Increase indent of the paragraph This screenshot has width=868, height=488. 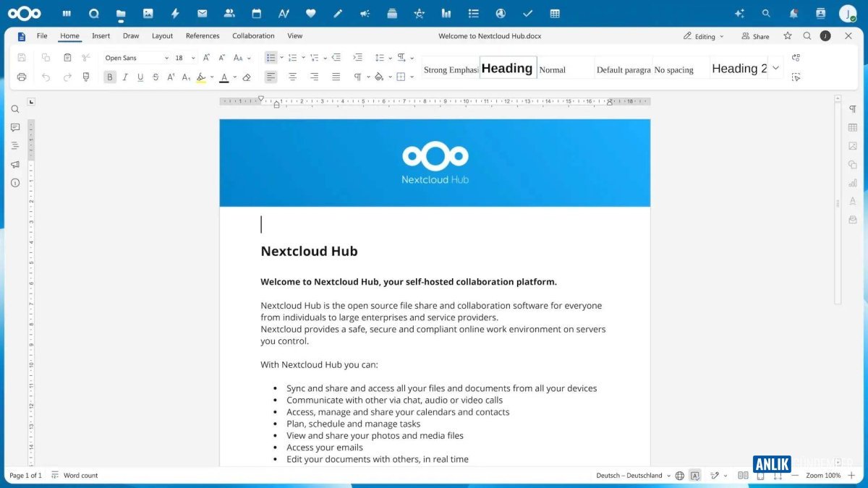coord(357,58)
